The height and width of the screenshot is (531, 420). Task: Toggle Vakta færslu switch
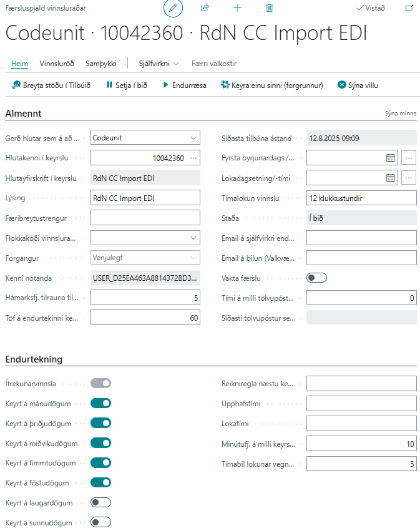click(x=316, y=278)
